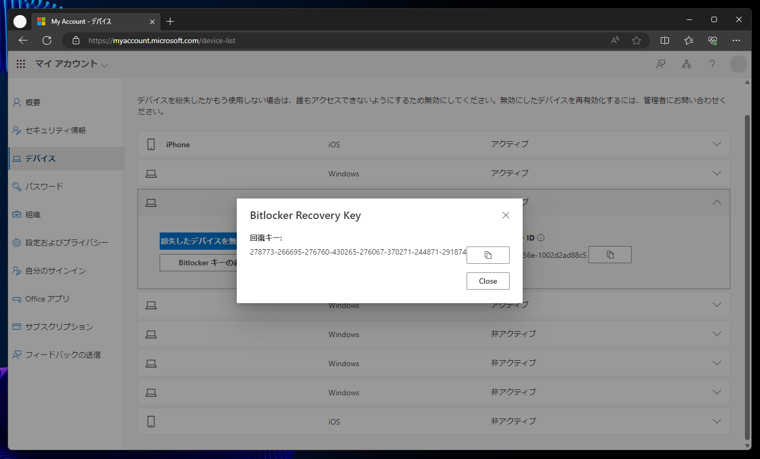Copy the Bitlocker recovery key
Viewport: 760px width, 459px height.
(488, 255)
